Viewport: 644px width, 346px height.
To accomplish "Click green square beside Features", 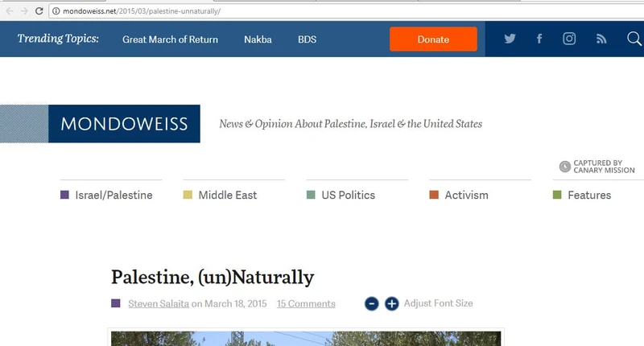I will point(557,195).
